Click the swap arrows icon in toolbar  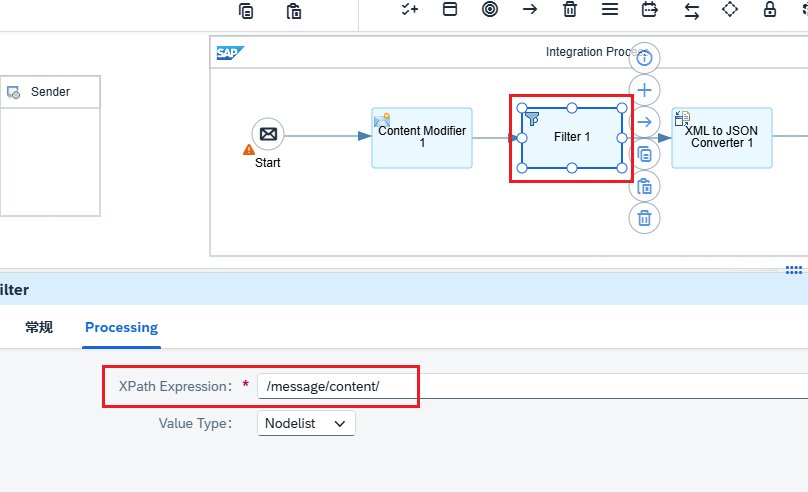(x=691, y=10)
